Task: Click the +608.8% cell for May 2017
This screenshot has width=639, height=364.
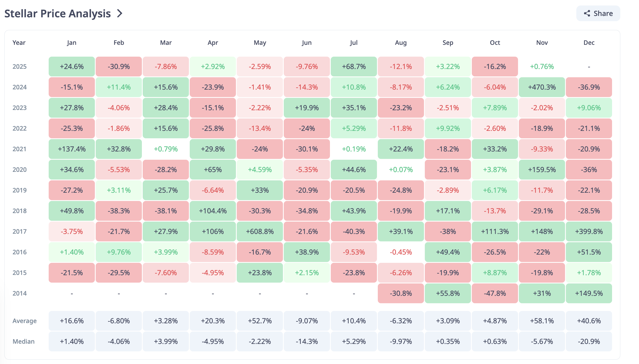Action: click(x=260, y=231)
